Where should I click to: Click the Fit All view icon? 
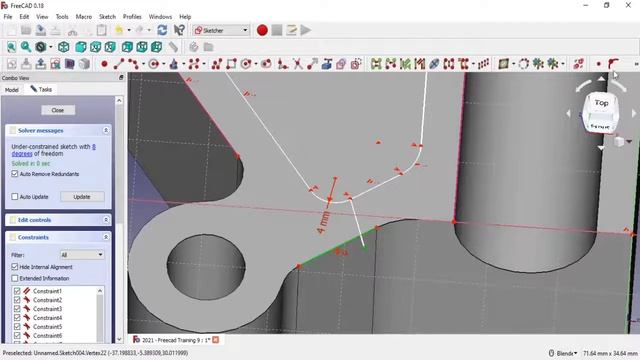[x=11, y=47]
